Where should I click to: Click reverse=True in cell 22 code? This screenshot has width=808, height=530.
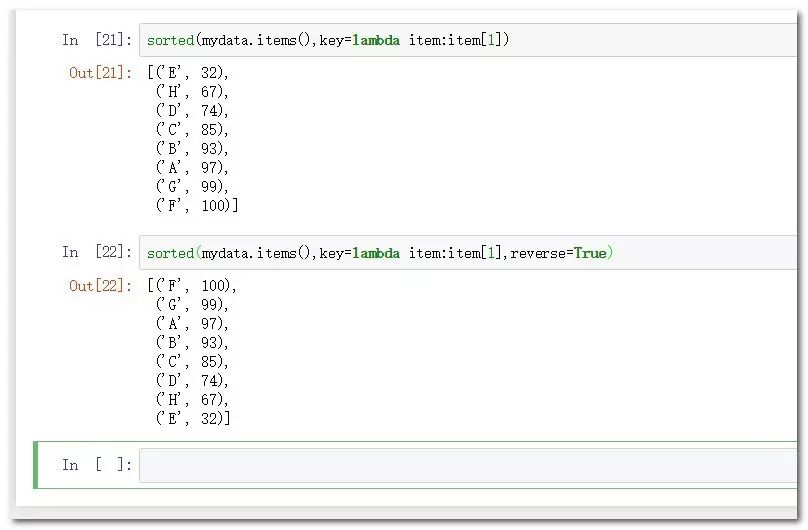pyautogui.click(x=558, y=253)
